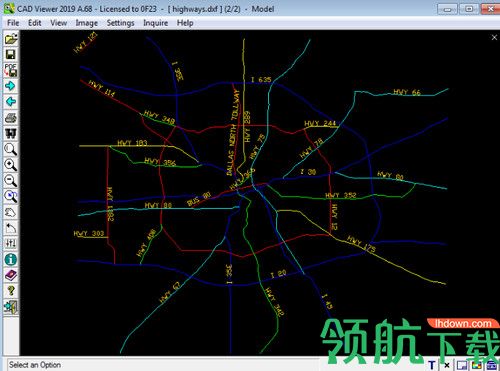Click the undo previous view arrow icon
Screen dimensions: 500x371
(x=11, y=228)
